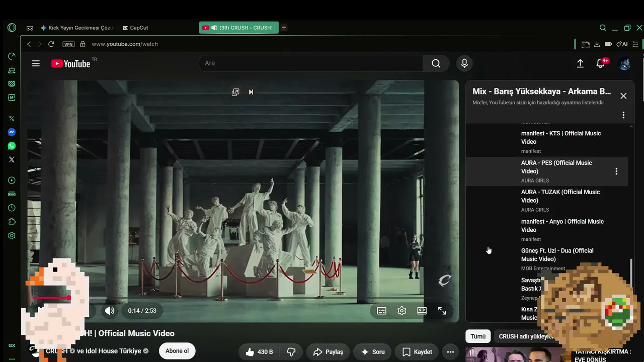Subscribe with the Abone ol button
This screenshot has width=644, height=362.
tap(177, 351)
